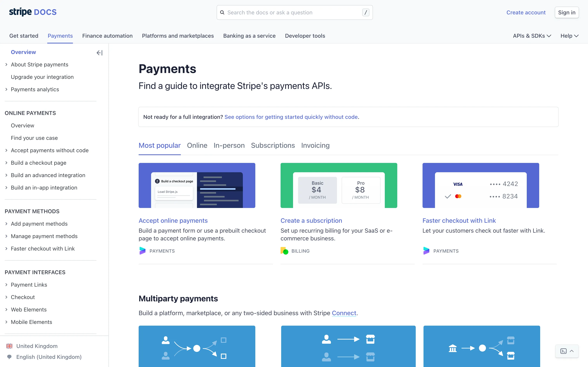Click the Faster checkout with Link thumbnail
This screenshot has width=588, height=367.
point(480,185)
